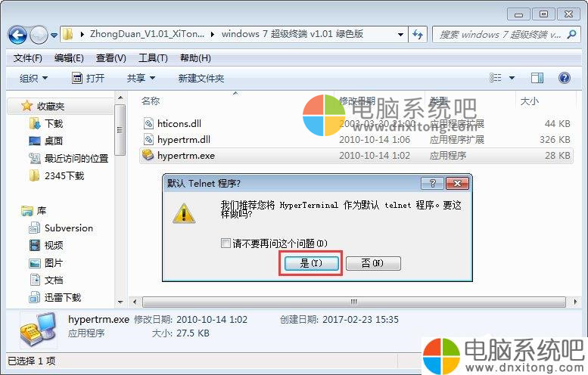Viewport: 588px width, 375px height.
Task: Click the 否(N) button
Action: (373, 263)
